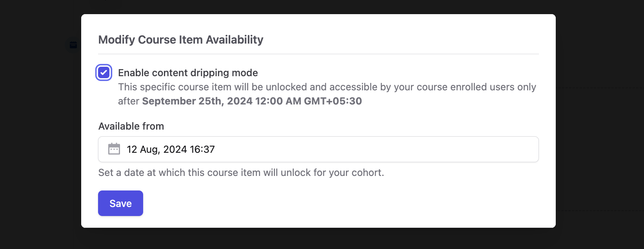644x249 pixels.
Task: Toggle the content dripping mode checkbox
Action: 104,73
